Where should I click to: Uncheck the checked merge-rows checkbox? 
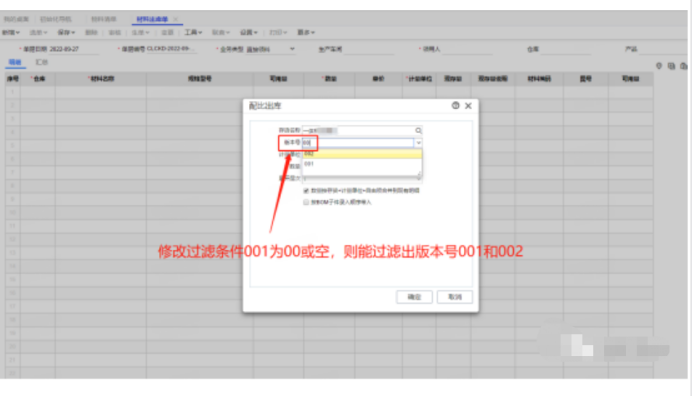pyautogui.click(x=306, y=191)
